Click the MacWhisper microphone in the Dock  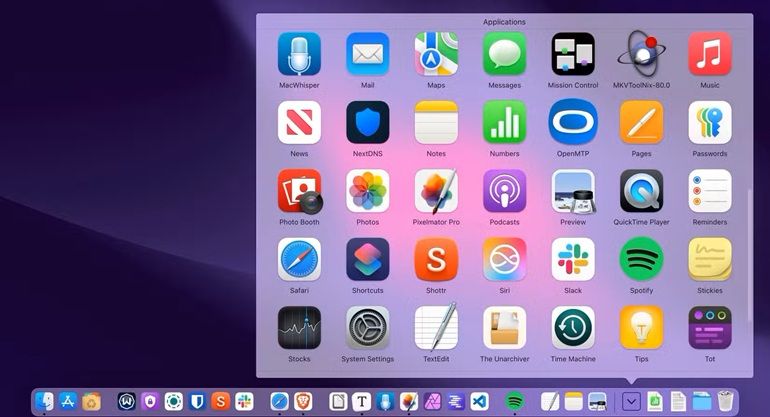tap(385, 401)
